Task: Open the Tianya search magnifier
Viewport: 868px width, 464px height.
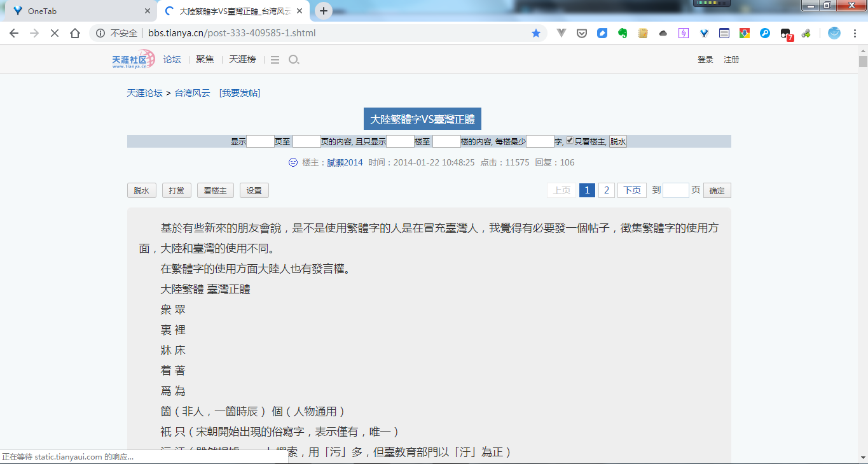Action: click(293, 60)
